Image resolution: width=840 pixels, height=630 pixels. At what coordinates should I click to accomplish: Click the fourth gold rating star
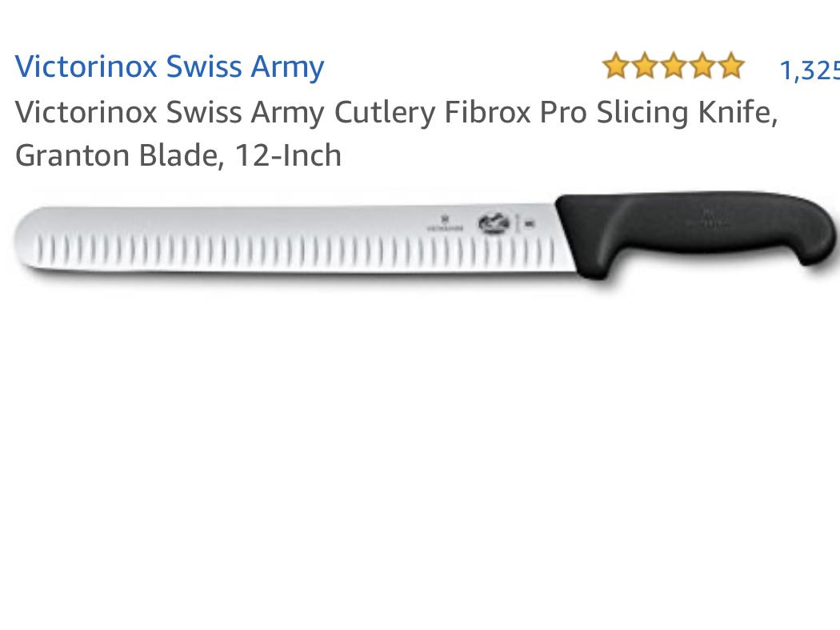coord(702,66)
